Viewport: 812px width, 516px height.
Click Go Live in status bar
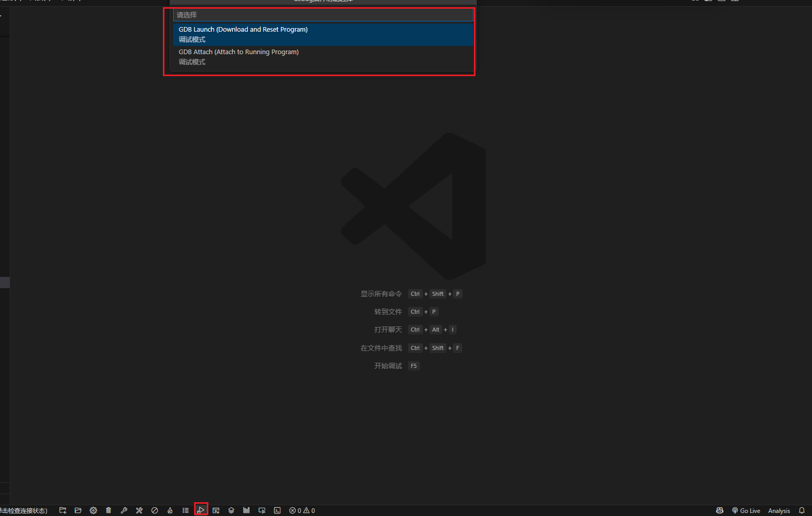[x=746, y=510]
